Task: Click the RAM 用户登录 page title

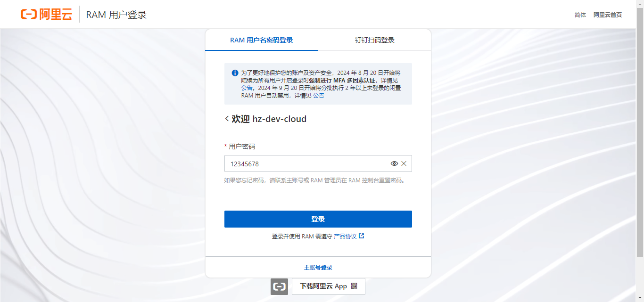Action: click(x=116, y=15)
